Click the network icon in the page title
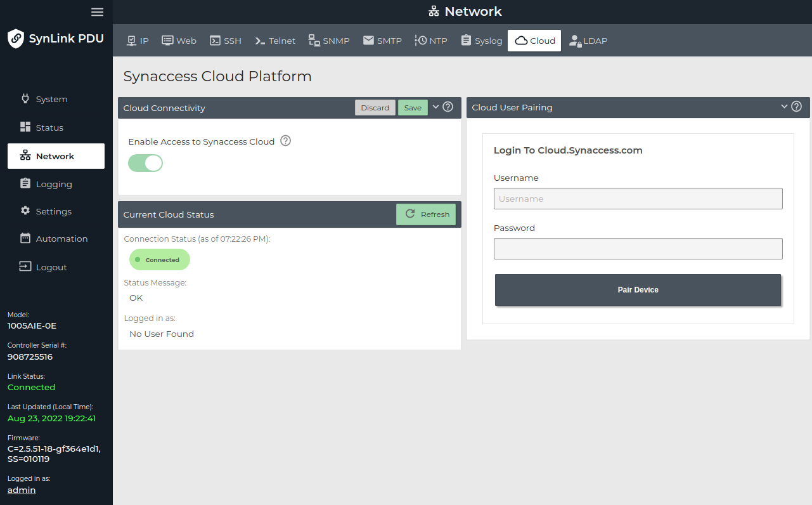 tap(434, 11)
